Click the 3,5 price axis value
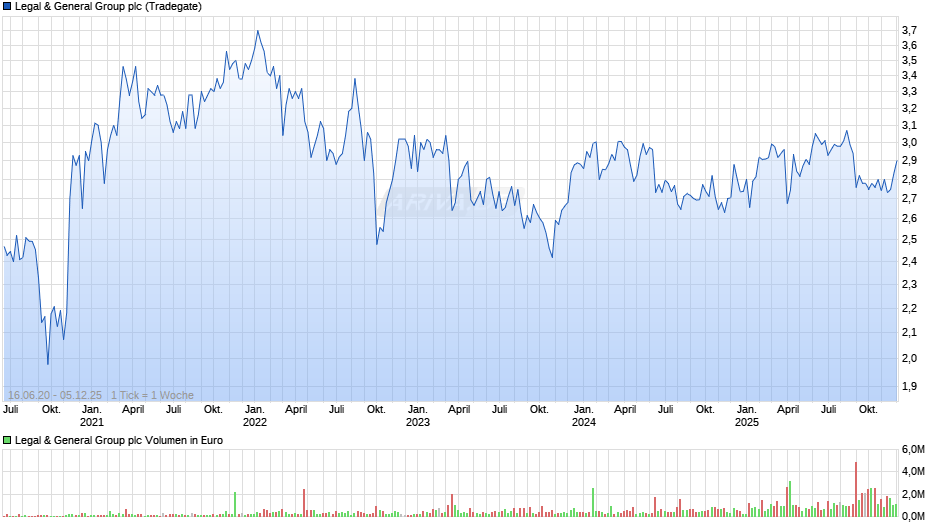 (x=909, y=61)
